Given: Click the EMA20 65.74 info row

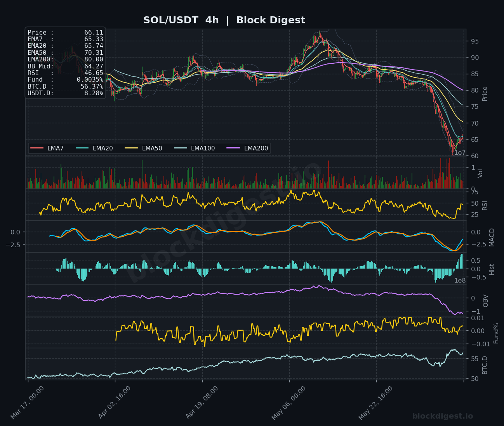Looking at the screenshot, I should point(65,46).
